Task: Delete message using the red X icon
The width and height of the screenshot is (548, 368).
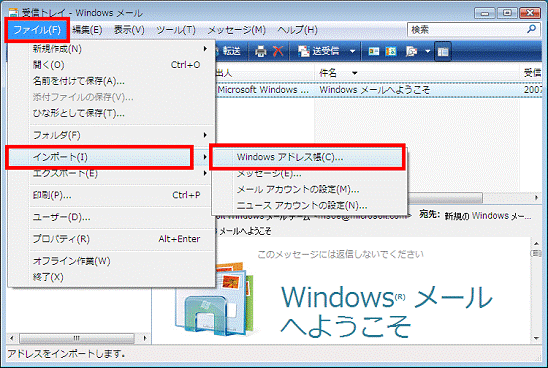Action: [278, 51]
